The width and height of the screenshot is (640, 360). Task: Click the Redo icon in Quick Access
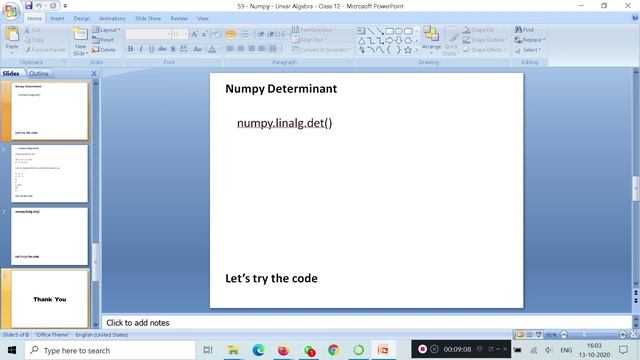tap(53, 6)
